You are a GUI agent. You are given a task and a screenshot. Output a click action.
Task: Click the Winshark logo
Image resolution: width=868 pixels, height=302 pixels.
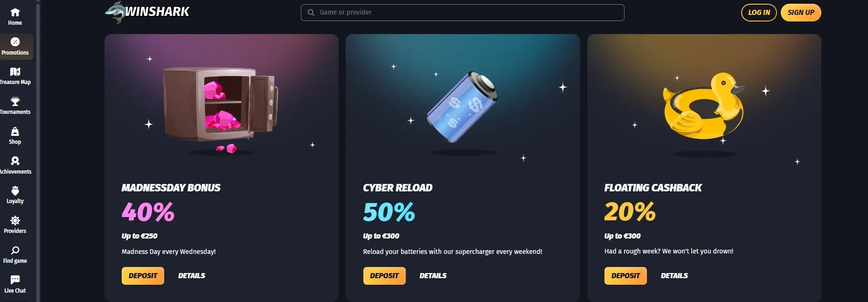(147, 12)
